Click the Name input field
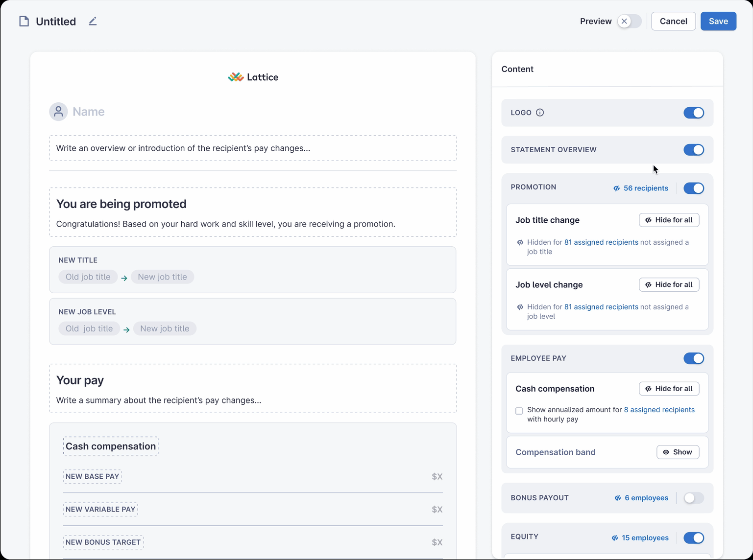The width and height of the screenshot is (753, 560). (88, 112)
